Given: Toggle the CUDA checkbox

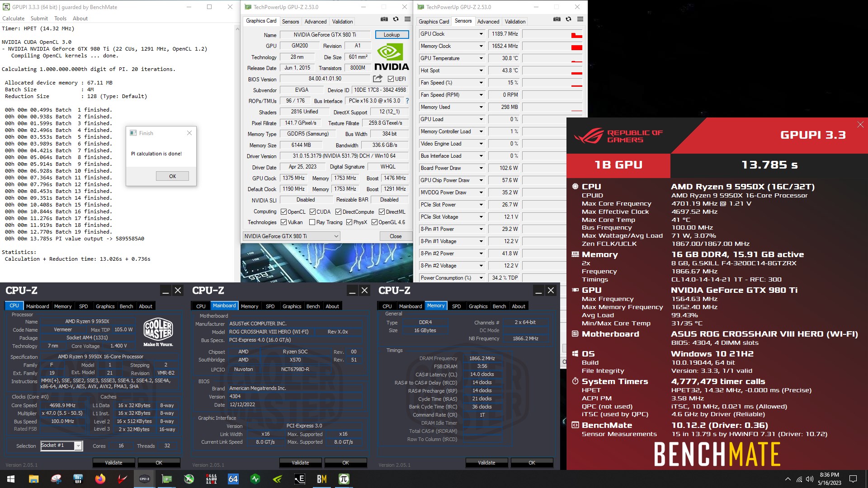Looking at the screenshot, I should tap(312, 211).
